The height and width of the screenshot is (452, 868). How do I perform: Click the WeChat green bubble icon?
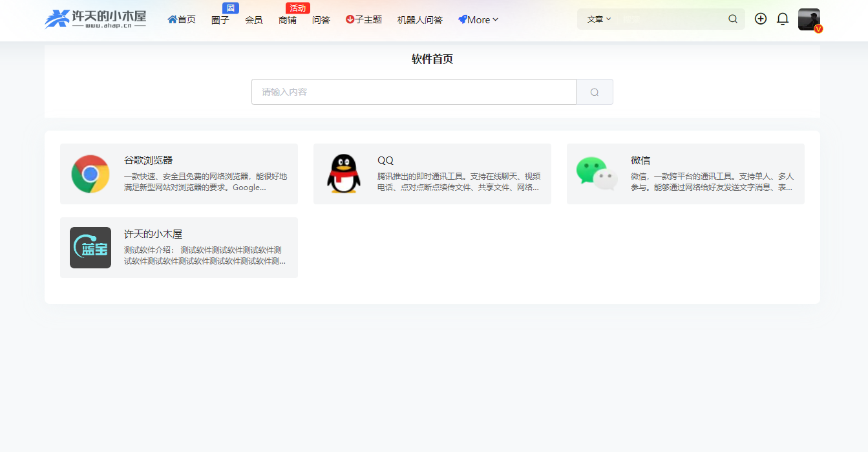(x=597, y=174)
